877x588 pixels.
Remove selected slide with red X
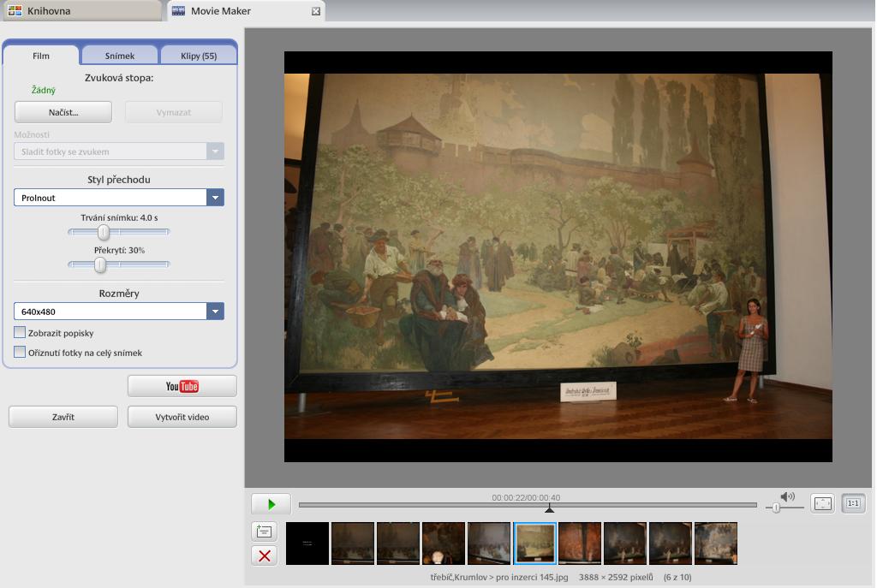point(265,555)
